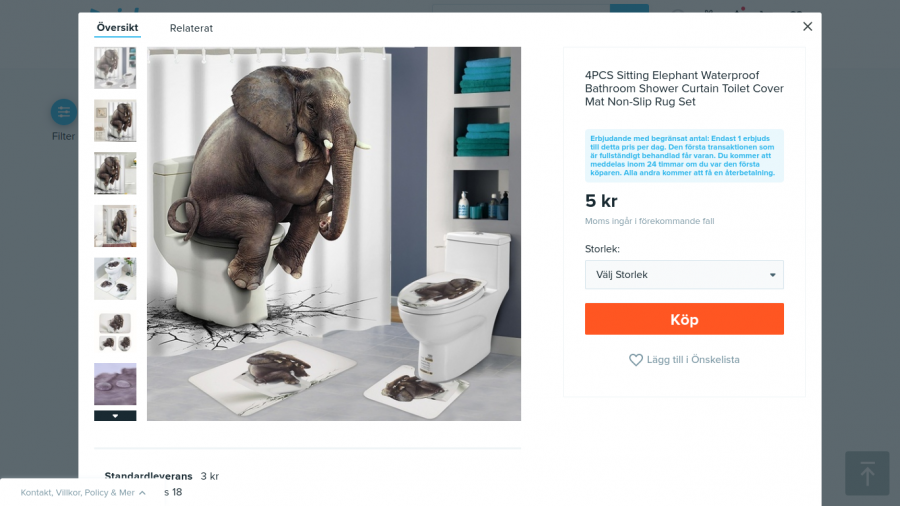Open the Välj Storlek size dropdown
The image size is (900, 506).
point(684,275)
